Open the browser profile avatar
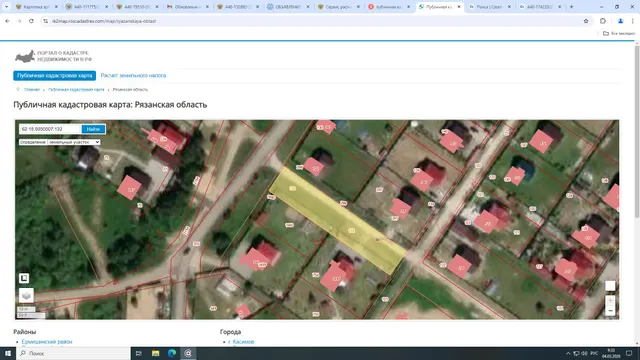 620,21
